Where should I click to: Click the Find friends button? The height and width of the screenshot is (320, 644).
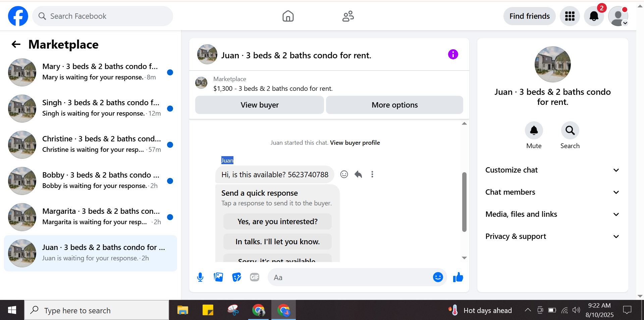(x=529, y=16)
